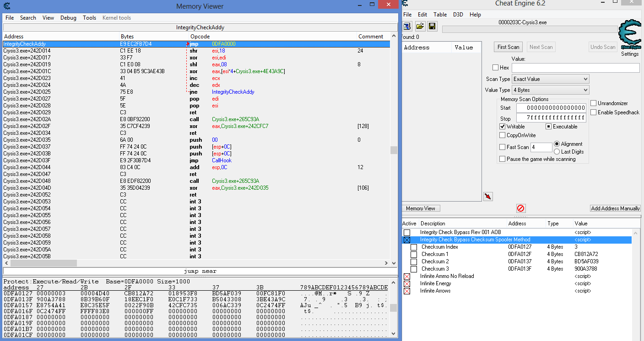Enable the Fast Scan checkbox
The height and width of the screenshot is (341, 644).
[503, 147]
